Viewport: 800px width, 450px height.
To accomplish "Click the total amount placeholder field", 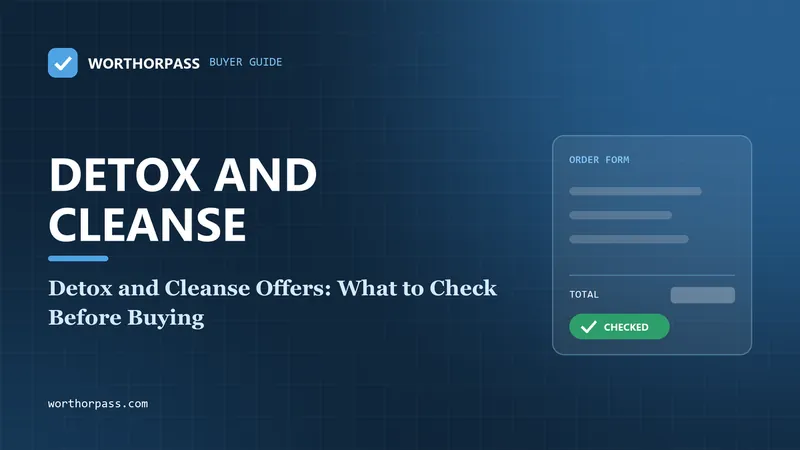I will point(703,295).
